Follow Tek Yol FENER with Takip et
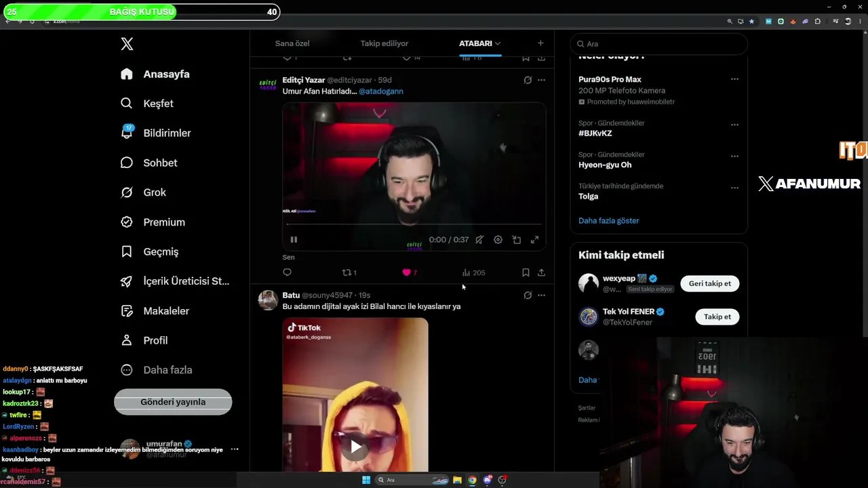 coord(717,317)
